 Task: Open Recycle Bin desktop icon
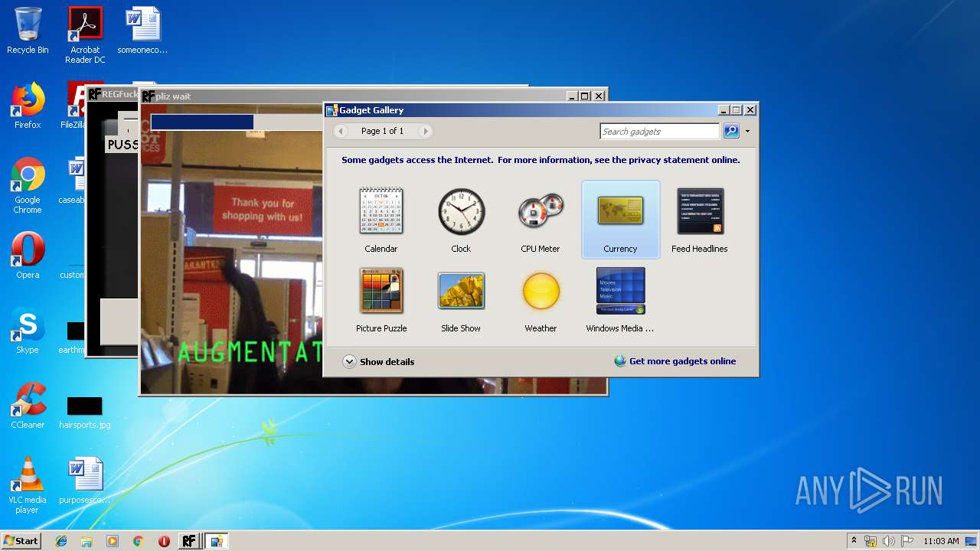28,31
